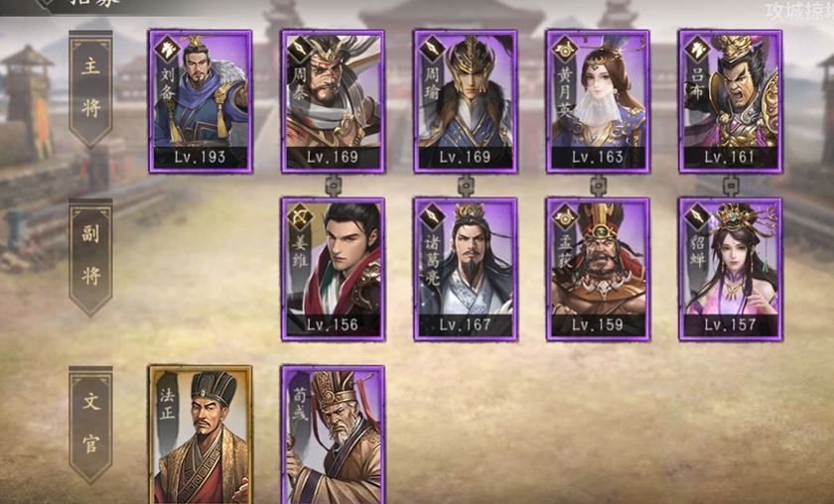
Task: Choose the 孟获 Lv.159 deputy card
Action: tap(598, 269)
